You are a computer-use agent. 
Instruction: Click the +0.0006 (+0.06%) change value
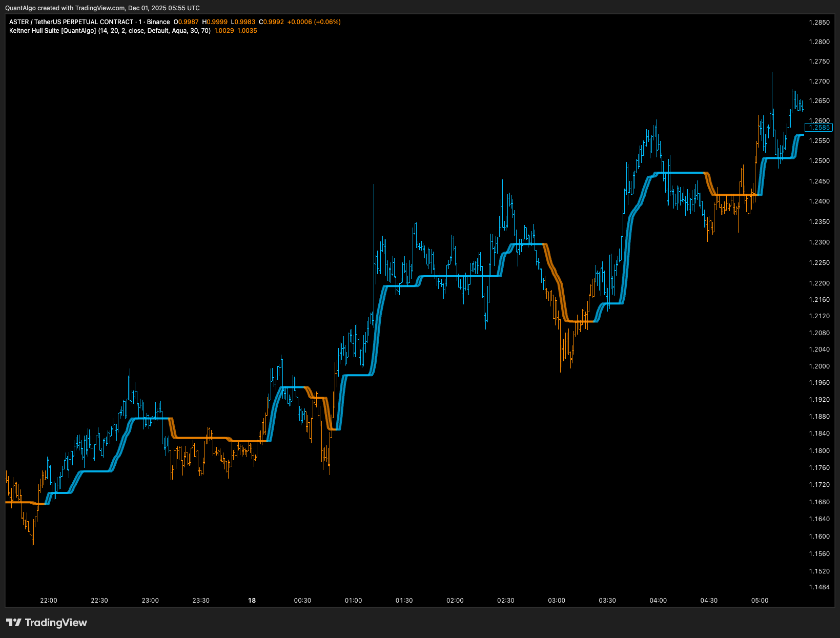coord(314,22)
